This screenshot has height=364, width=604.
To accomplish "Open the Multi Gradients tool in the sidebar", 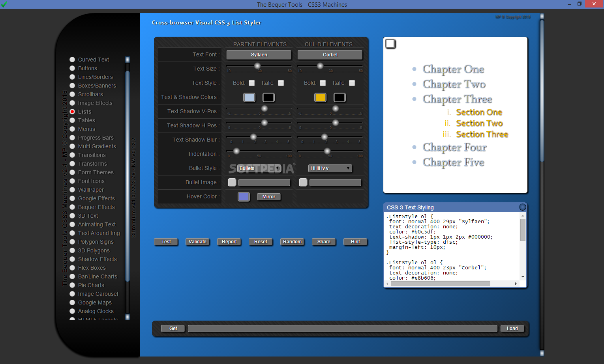I will click(97, 146).
